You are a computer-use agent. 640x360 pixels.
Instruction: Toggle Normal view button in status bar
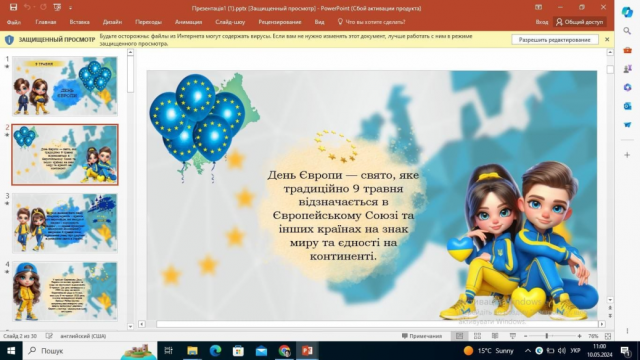pyautogui.click(x=459, y=336)
